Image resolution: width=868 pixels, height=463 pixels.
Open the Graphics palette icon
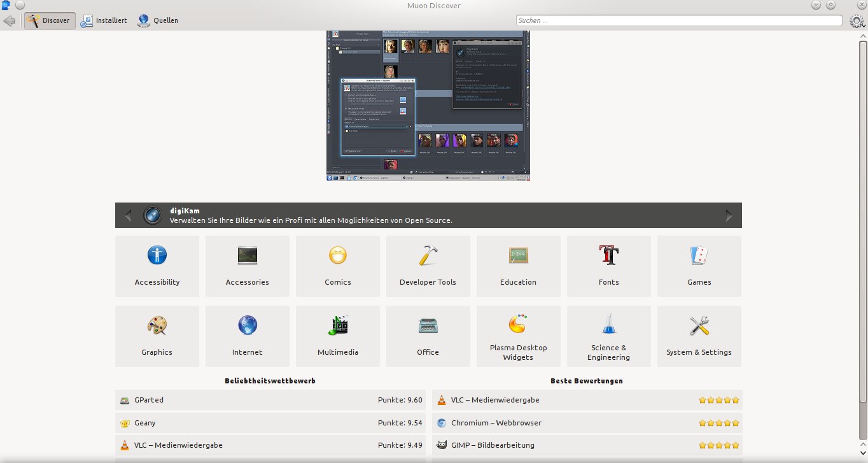pos(157,325)
